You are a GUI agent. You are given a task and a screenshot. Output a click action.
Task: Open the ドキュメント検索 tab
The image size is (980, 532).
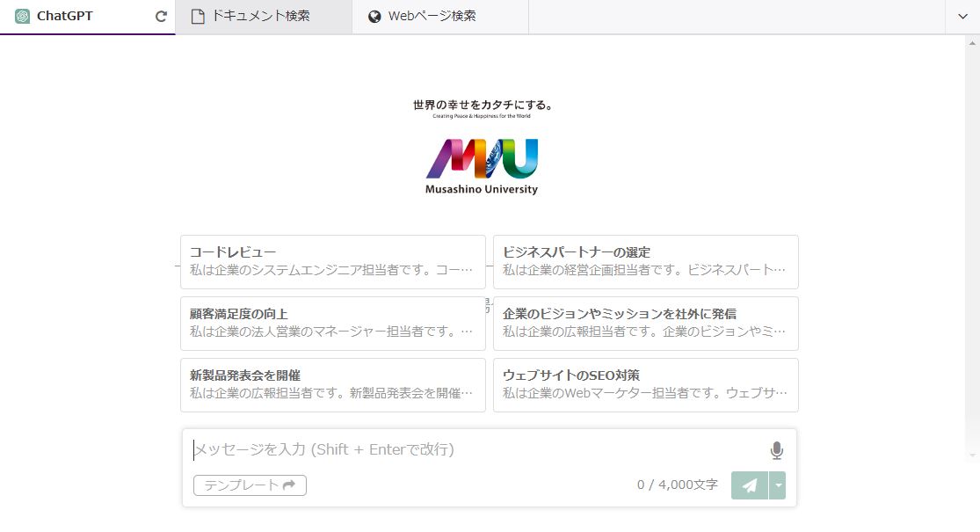pos(264,16)
